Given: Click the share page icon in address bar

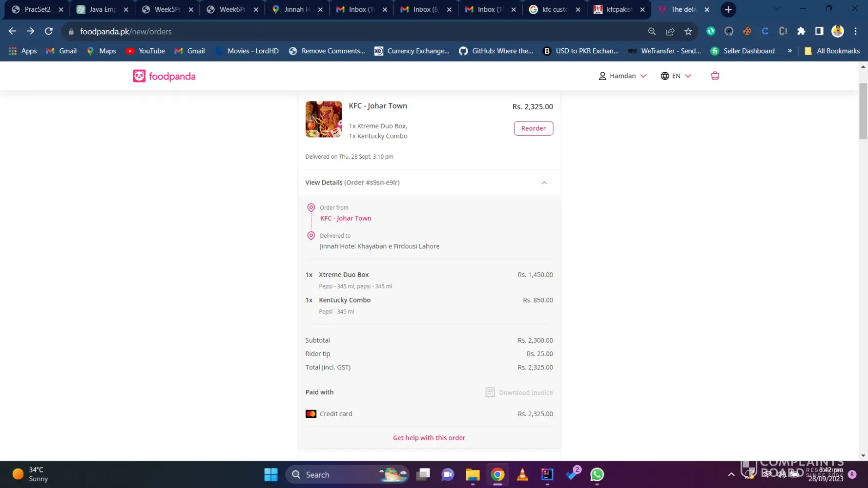Looking at the screenshot, I should tap(670, 32).
